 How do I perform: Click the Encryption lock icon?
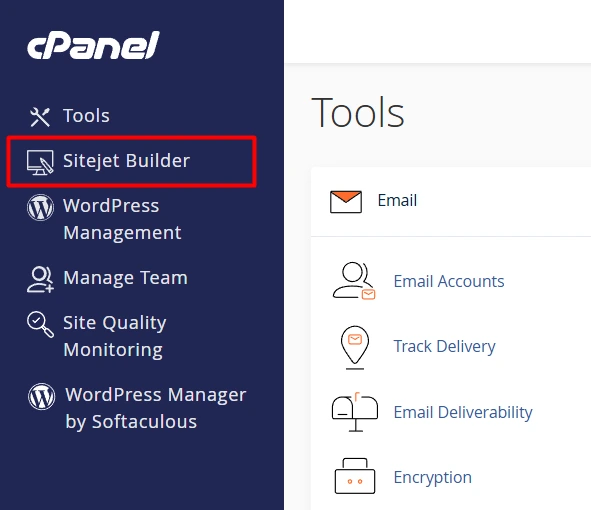[x=355, y=476]
